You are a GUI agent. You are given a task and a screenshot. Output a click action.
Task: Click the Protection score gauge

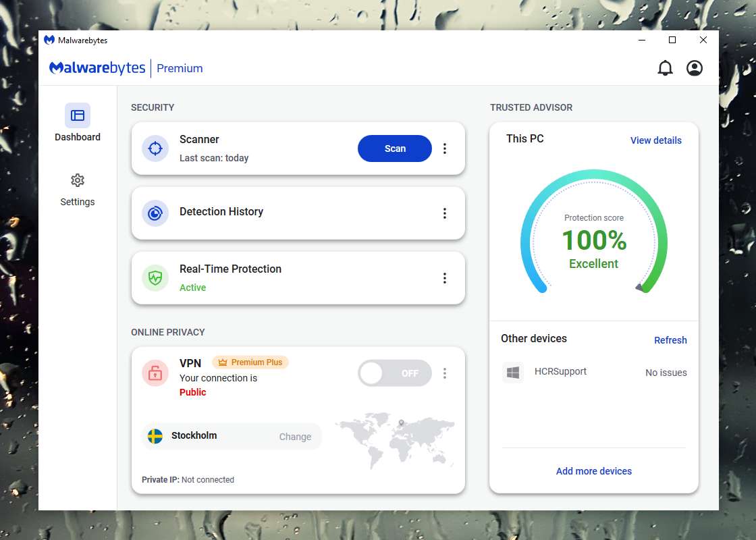(x=593, y=232)
